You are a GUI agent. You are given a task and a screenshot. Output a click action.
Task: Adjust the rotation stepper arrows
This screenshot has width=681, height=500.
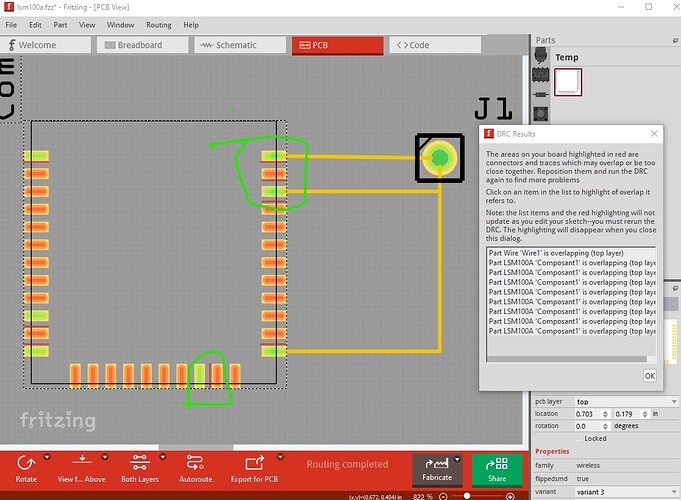click(x=605, y=426)
